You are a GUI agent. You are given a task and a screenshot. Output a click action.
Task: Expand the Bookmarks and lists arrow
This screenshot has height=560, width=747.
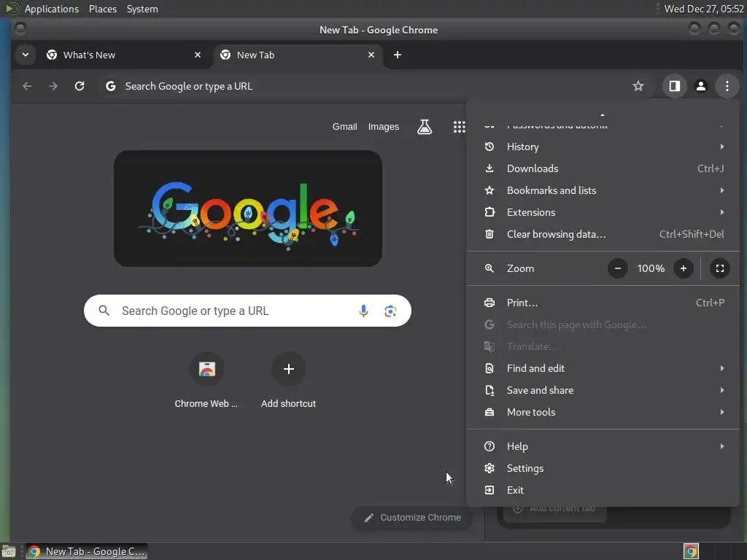tap(722, 190)
